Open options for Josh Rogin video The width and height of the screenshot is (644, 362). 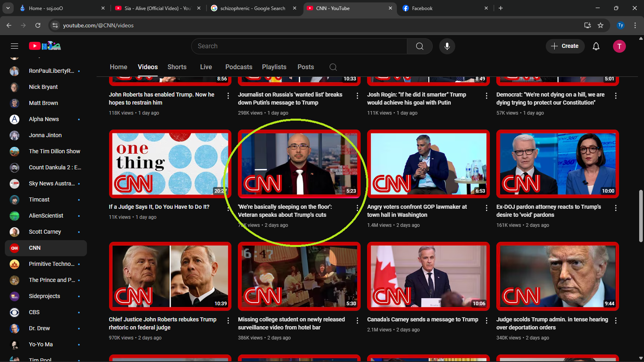tap(487, 96)
